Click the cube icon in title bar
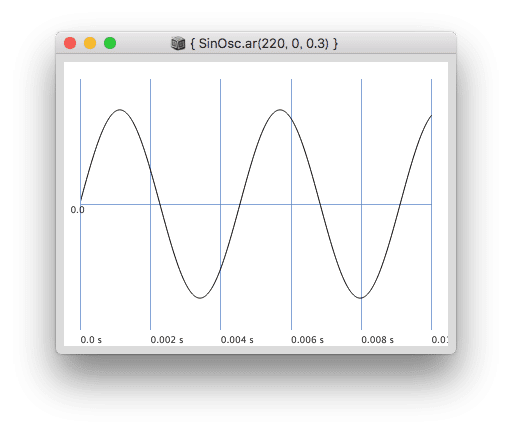 tap(178, 43)
